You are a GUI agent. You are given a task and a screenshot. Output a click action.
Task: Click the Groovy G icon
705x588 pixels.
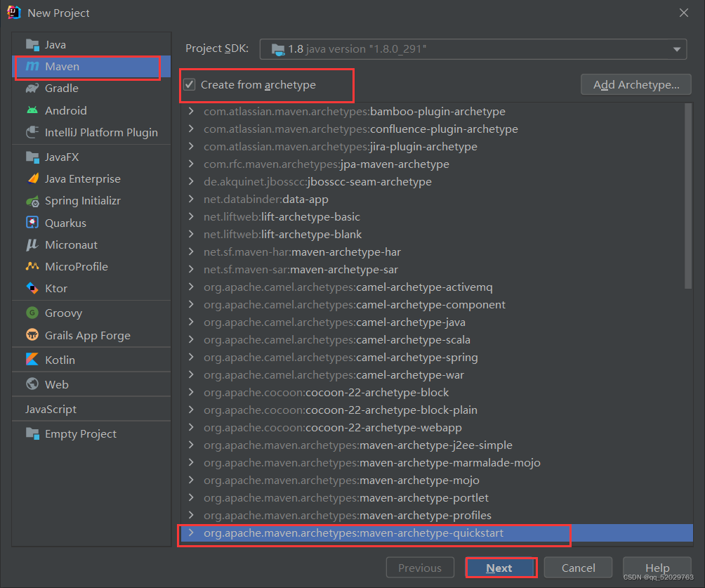[x=32, y=313]
